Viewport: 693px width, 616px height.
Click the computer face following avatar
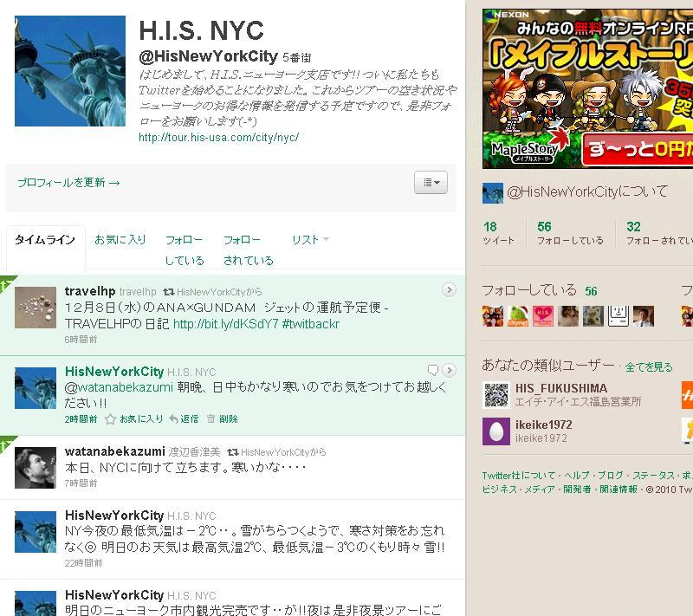pyautogui.click(x=619, y=316)
